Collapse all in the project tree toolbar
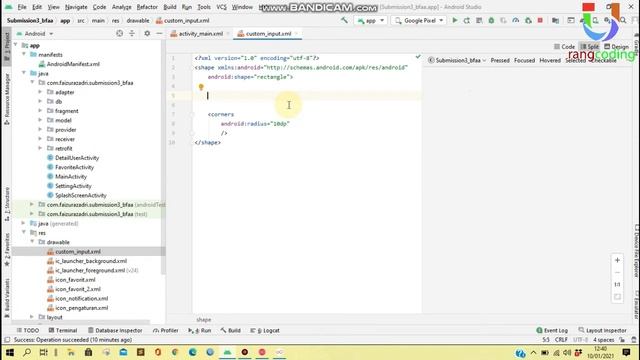This screenshot has height=360, width=640. coord(132,33)
